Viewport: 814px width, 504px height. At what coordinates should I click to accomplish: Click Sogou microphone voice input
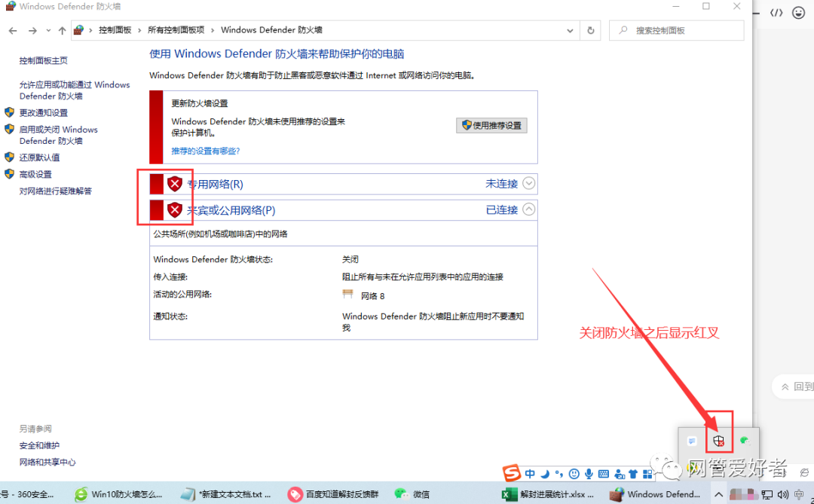pyautogui.click(x=589, y=474)
